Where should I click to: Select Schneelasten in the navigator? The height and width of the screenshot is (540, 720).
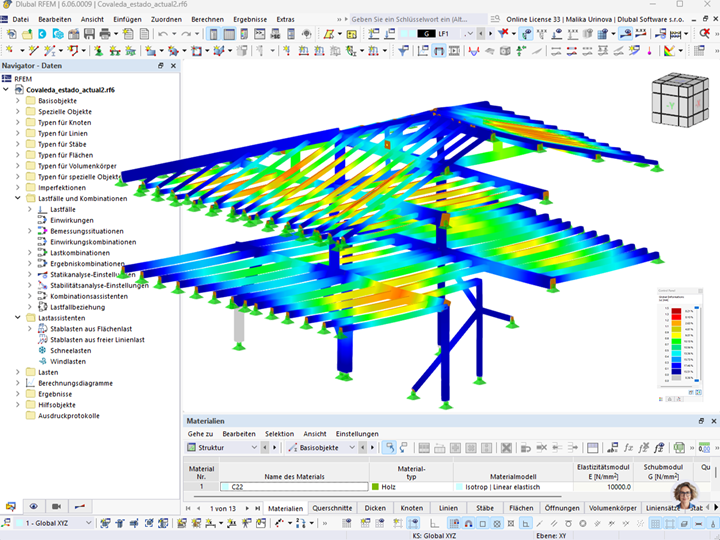(x=70, y=350)
